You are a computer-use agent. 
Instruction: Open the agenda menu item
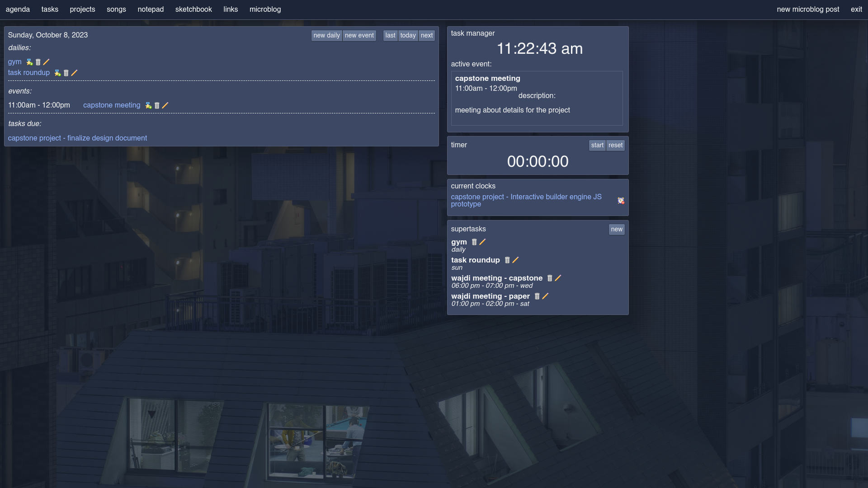(18, 9)
